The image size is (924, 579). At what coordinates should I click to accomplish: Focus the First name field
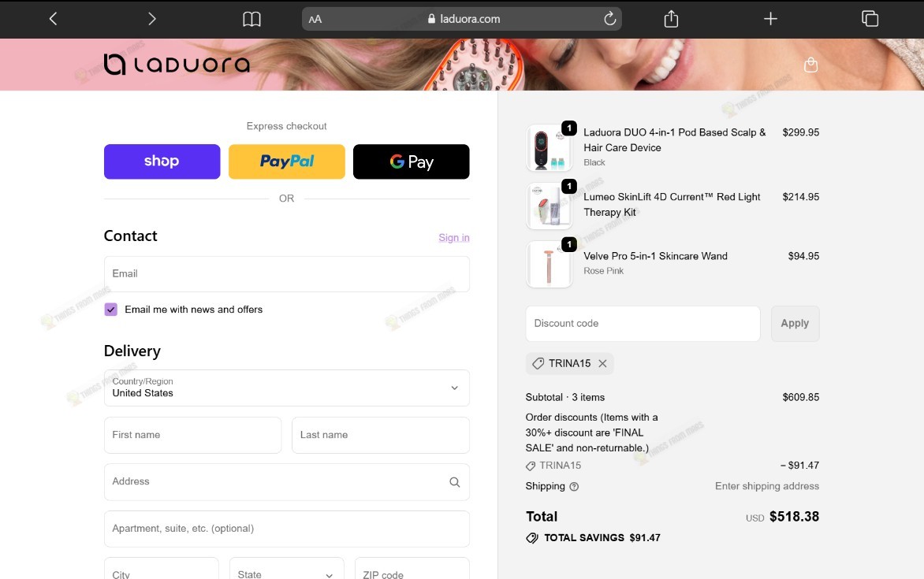point(192,436)
